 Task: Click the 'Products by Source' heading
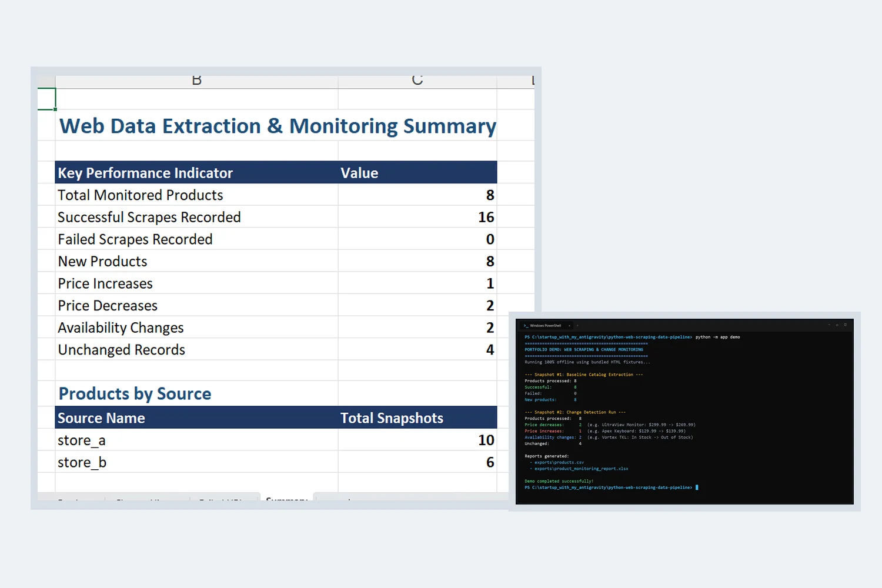pos(135,394)
